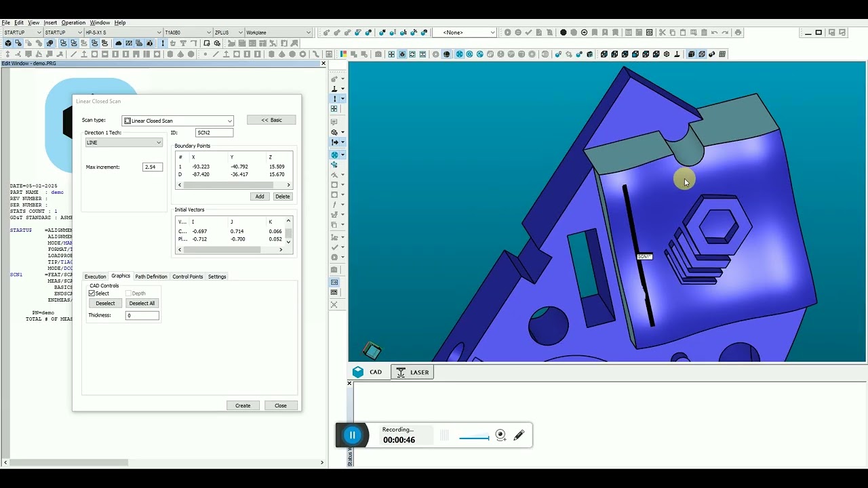
Task: Click the Deselect All button
Action: click(x=142, y=303)
